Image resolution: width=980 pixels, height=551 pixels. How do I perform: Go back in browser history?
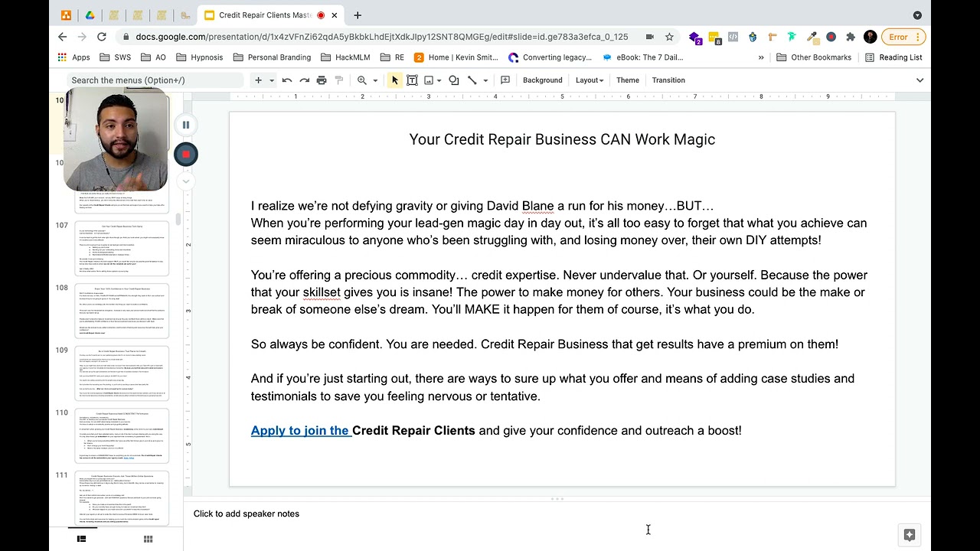click(x=63, y=37)
